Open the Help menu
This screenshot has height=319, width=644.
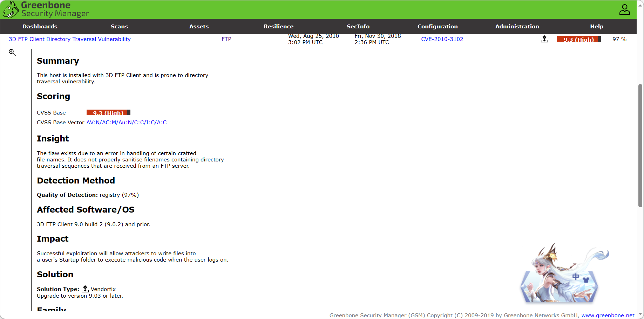pyautogui.click(x=597, y=27)
